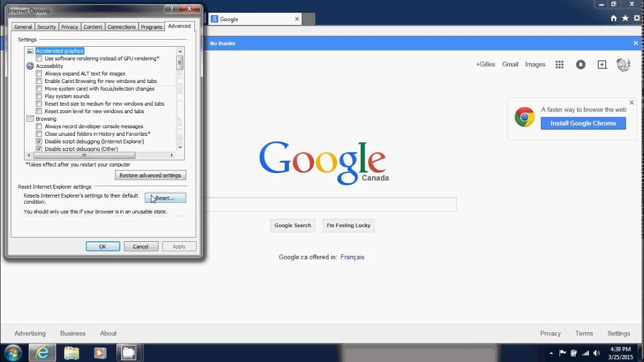Switch to the Privacy tab

pyautogui.click(x=69, y=27)
